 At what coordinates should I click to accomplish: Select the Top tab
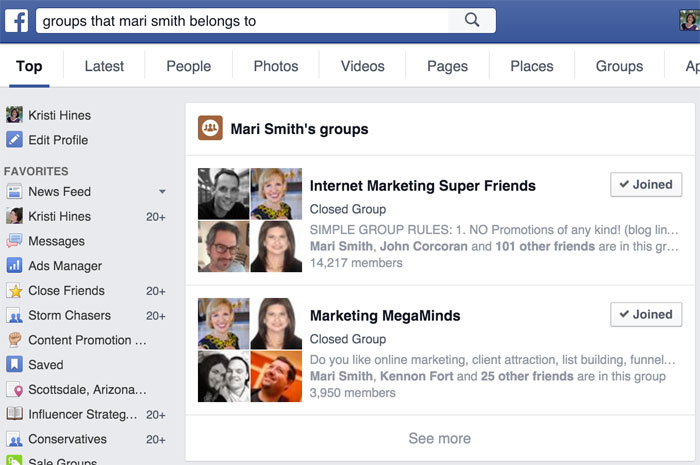(x=29, y=66)
